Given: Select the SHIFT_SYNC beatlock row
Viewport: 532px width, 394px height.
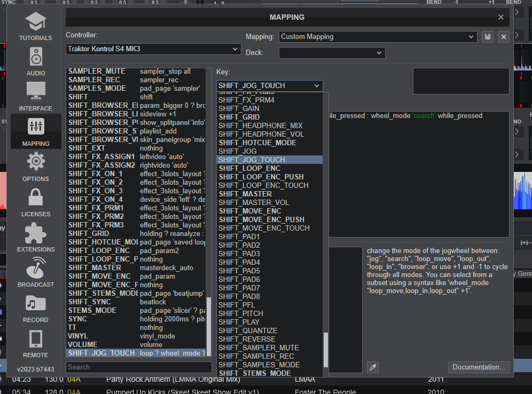Looking at the screenshot, I should [136, 302].
